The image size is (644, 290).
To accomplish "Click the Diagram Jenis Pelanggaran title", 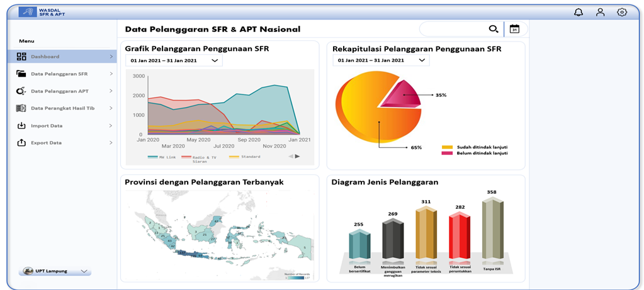I will [385, 182].
